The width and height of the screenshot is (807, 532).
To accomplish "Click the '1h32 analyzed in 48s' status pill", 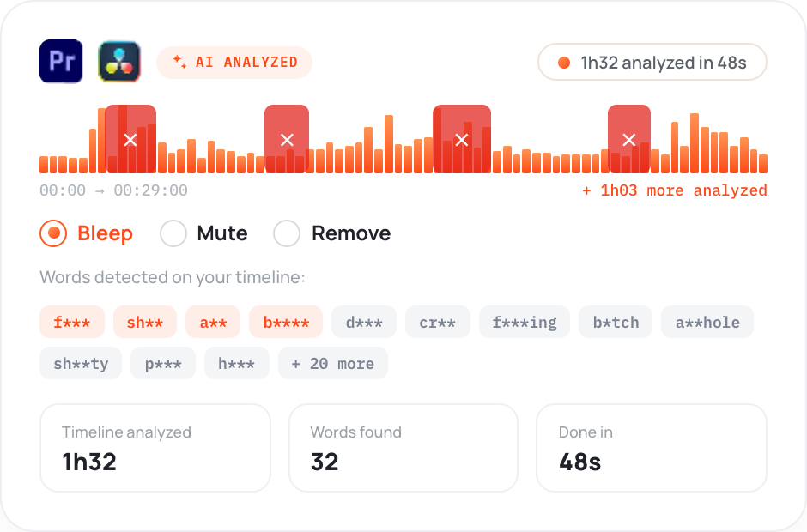I will click(652, 63).
